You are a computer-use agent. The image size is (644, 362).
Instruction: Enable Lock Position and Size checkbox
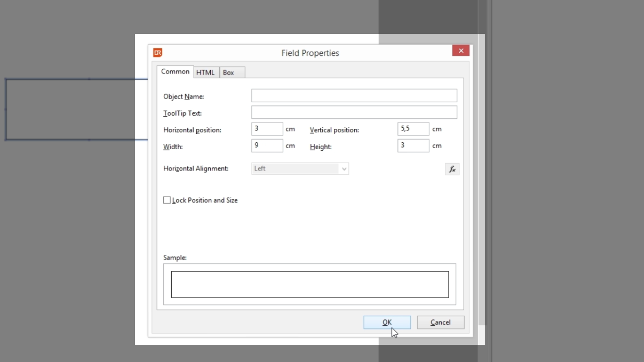[167, 200]
